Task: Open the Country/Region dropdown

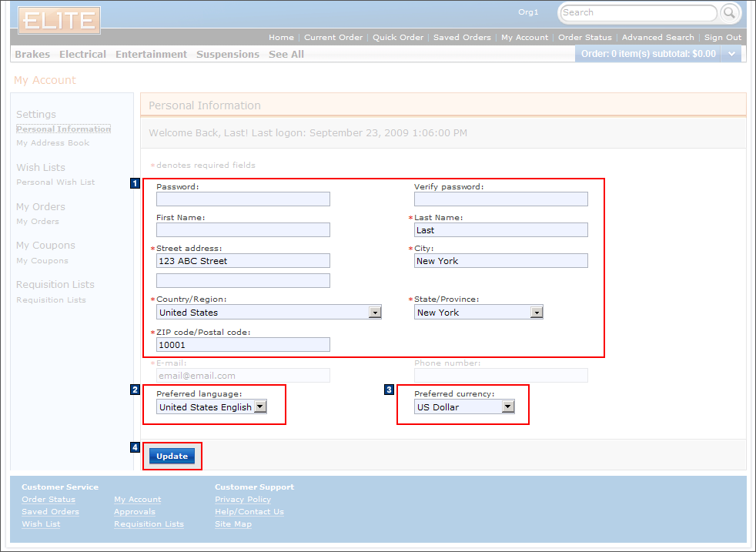Action: pos(269,313)
